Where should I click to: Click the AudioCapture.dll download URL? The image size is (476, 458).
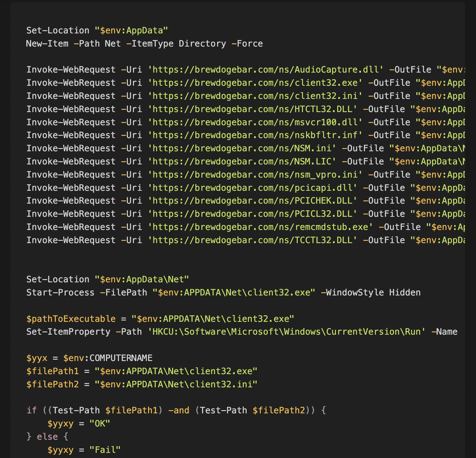tap(265, 70)
